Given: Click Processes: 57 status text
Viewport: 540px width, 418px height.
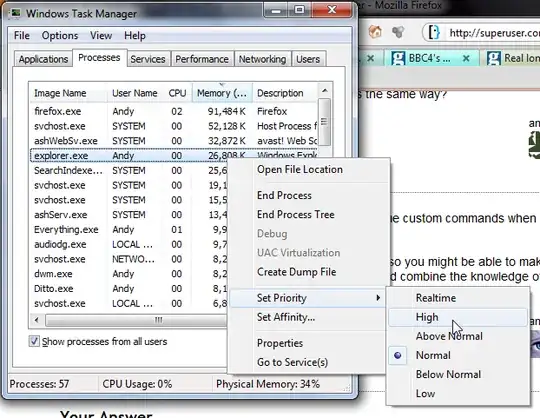Looking at the screenshot, I should coord(39,384).
